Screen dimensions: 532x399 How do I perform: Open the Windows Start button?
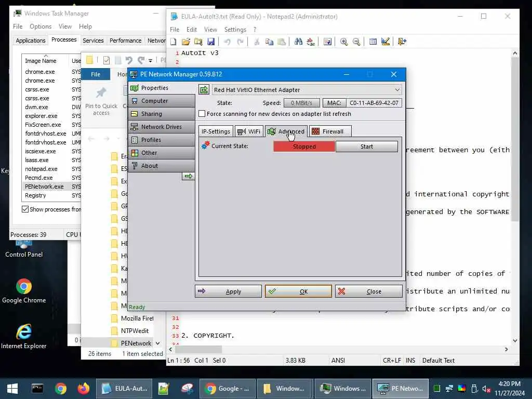[12, 389]
